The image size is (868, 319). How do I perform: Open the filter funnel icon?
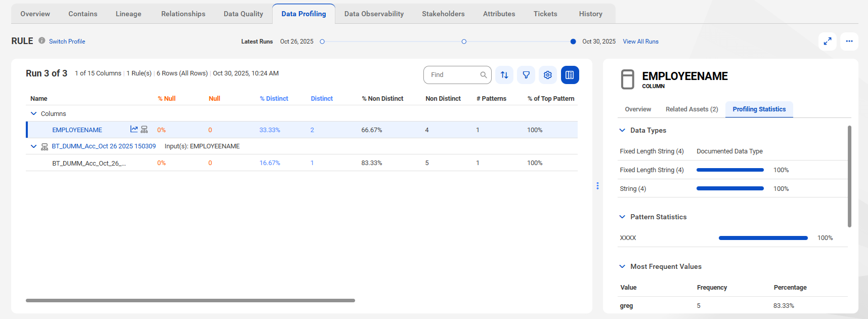(526, 75)
